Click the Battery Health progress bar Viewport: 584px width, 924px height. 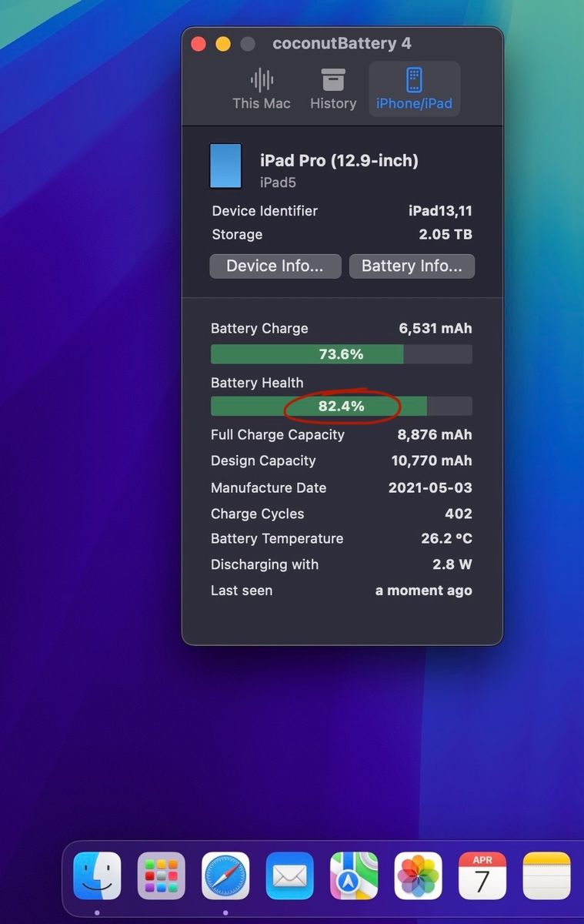[x=341, y=407]
